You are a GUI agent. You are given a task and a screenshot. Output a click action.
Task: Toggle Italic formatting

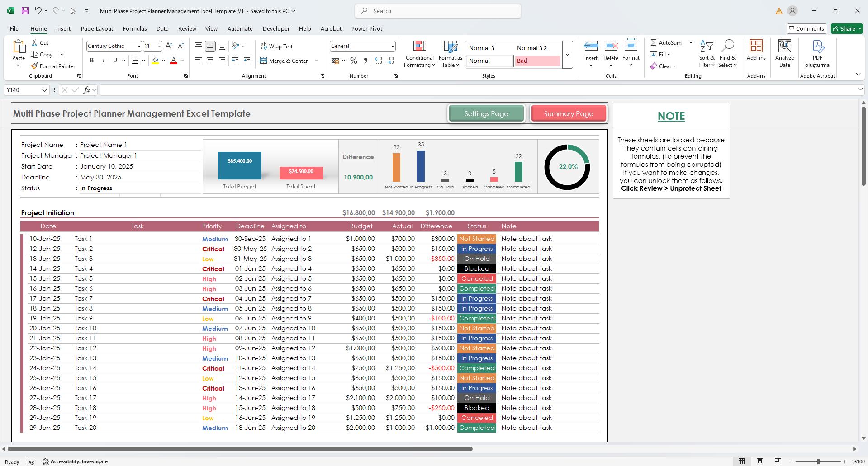104,61
